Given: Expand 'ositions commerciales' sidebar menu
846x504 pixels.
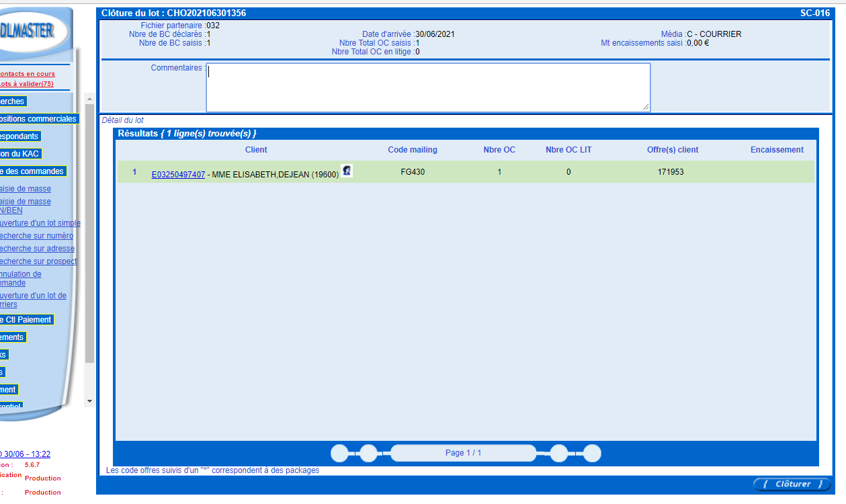Looking at the screenshot, I should (x=39, y=119).
